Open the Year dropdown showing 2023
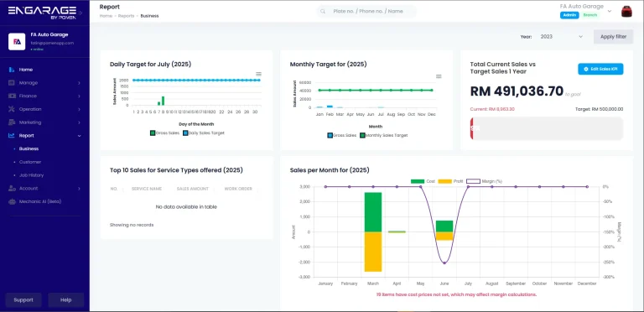The image size is (644, 312). [561, 37]
